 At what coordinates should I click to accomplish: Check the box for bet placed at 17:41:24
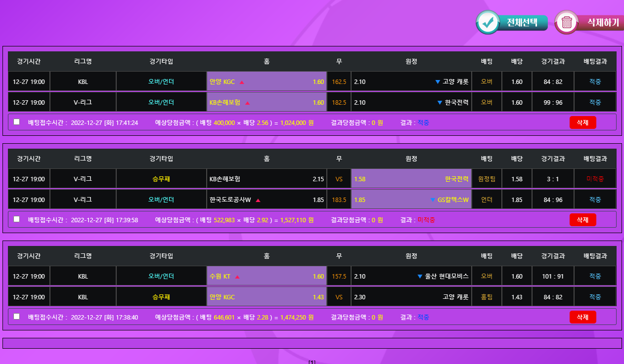[17, 122]
